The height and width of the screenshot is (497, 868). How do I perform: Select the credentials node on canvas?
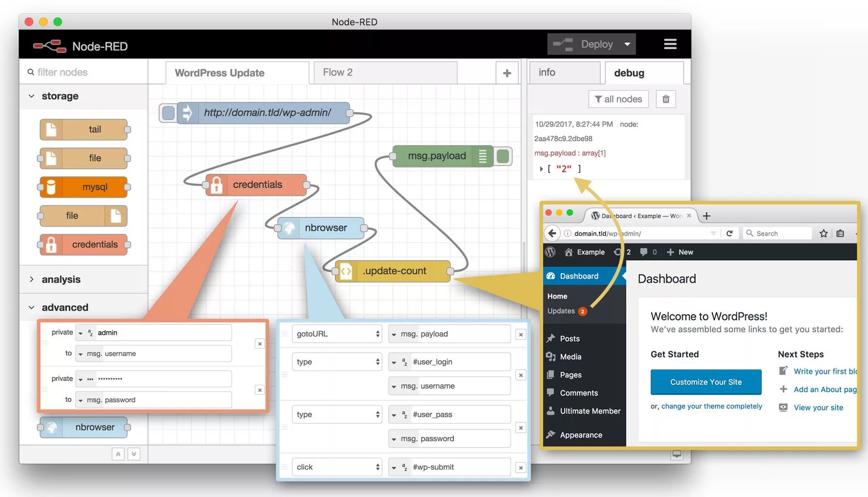tap(257, 185)
